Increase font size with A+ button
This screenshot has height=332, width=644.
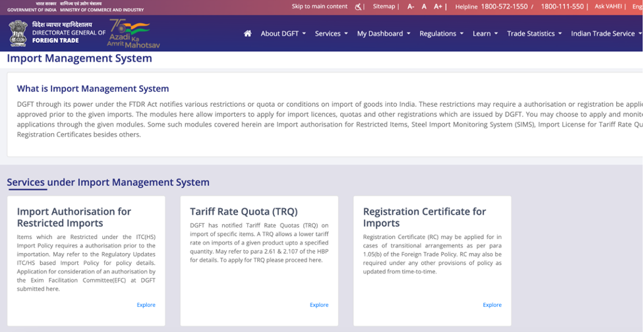click(x=438, y=7)
